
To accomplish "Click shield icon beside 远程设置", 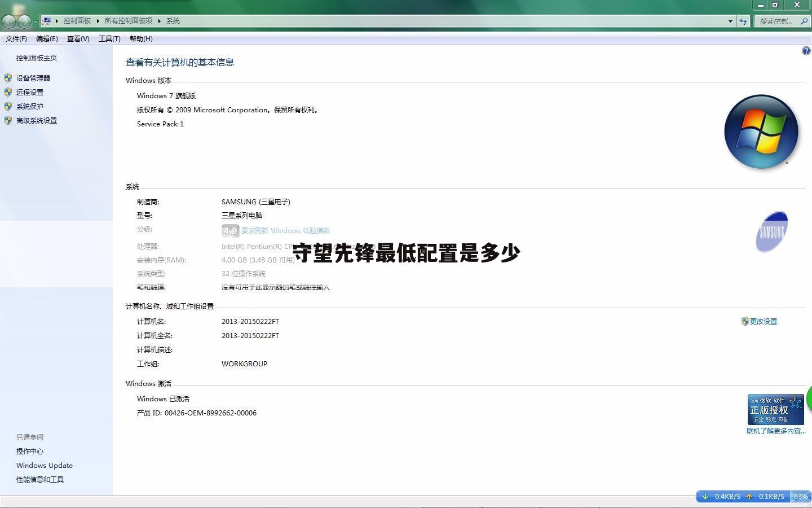I will coord(8,92).
